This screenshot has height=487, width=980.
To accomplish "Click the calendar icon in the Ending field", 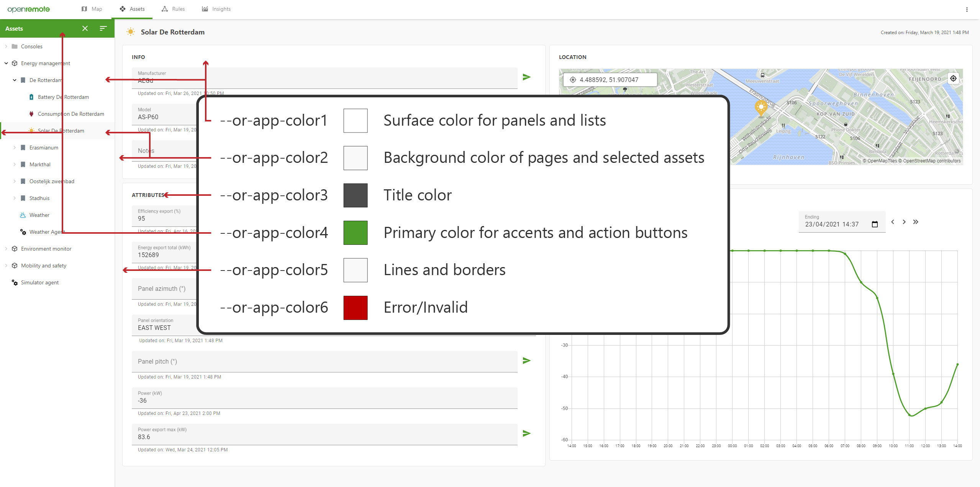I will pos(875,224).
